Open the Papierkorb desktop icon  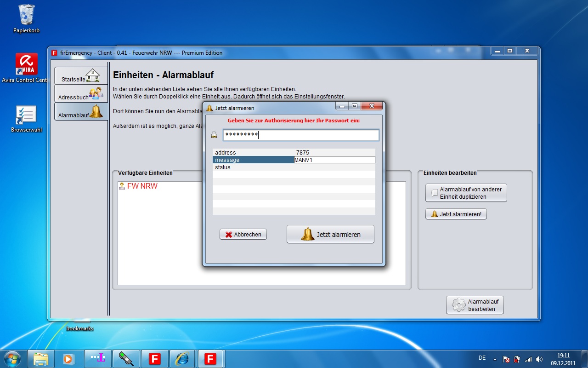[26, 18]
